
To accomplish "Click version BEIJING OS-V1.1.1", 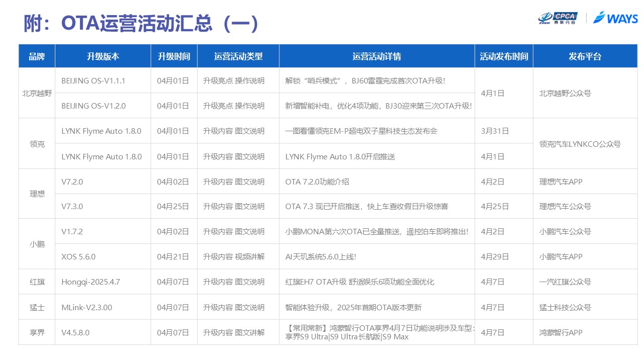I will (x=94, y=80).
